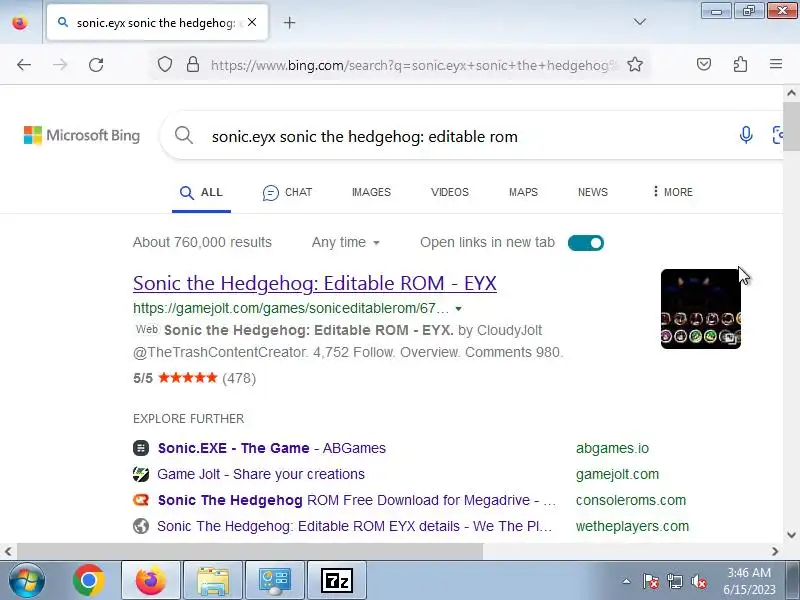This screenshot has height=600, width=800.
Task: Go back using the browser back arrow
Action: [x=24, y=65]
